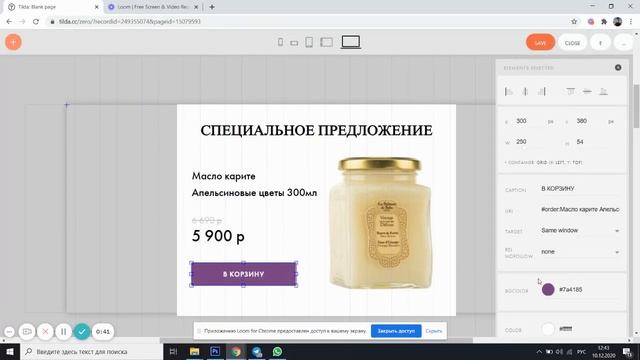
Task: Align selected elements to the top
Action: (x=571, y=91)
